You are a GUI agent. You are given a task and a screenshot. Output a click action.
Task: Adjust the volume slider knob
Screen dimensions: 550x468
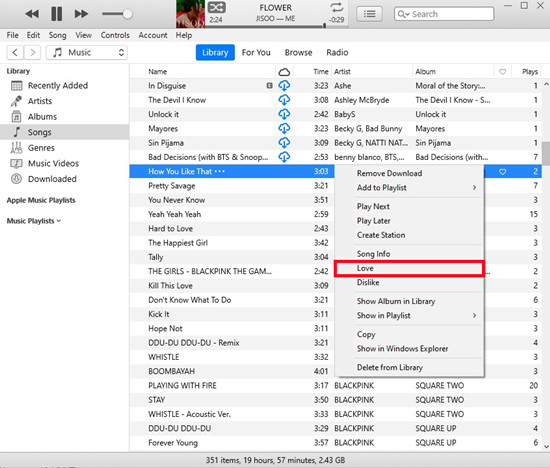128,14
